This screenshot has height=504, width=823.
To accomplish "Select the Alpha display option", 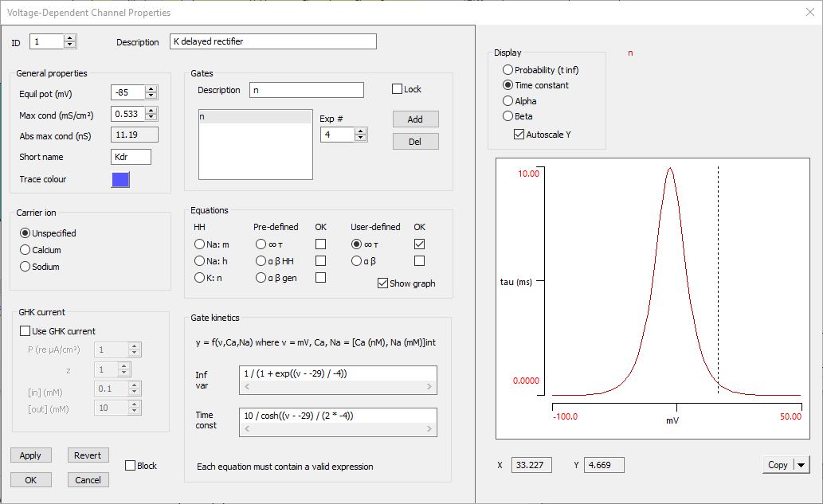I will 508,100.
